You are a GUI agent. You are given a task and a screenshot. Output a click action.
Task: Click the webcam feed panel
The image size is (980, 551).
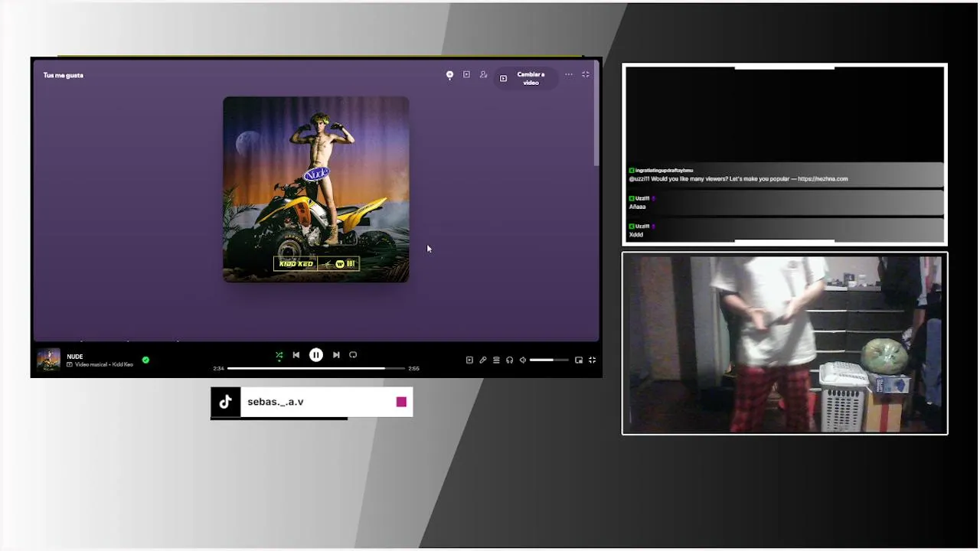(785, 344)
